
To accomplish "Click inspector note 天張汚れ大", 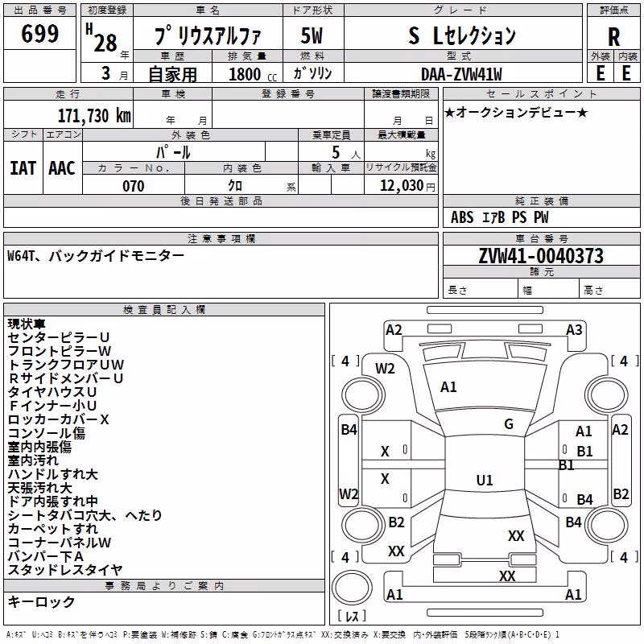I will tap(39, 488).
